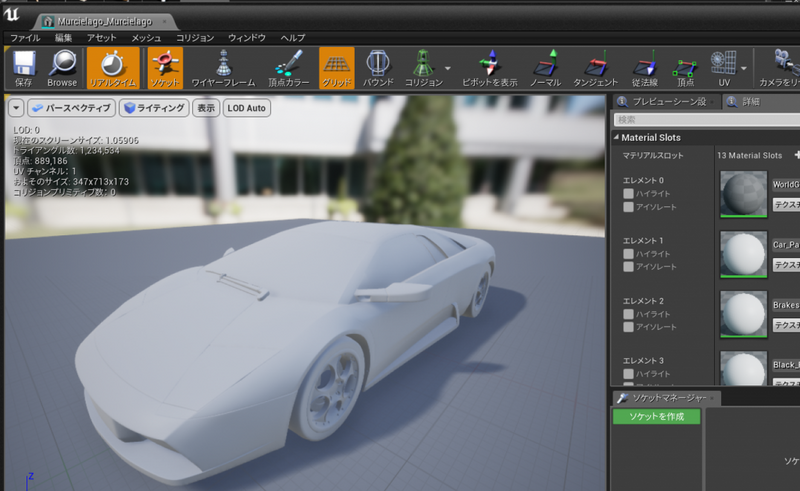Click the トライアングル数: 1,234,534 stat

pos(66,151)
